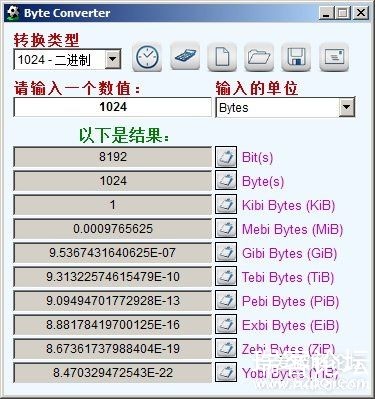This screenshot has height=399, width=375.
Task: Click the value input field containing 1024
Action: pyautogui.click(x=113, y=107)
